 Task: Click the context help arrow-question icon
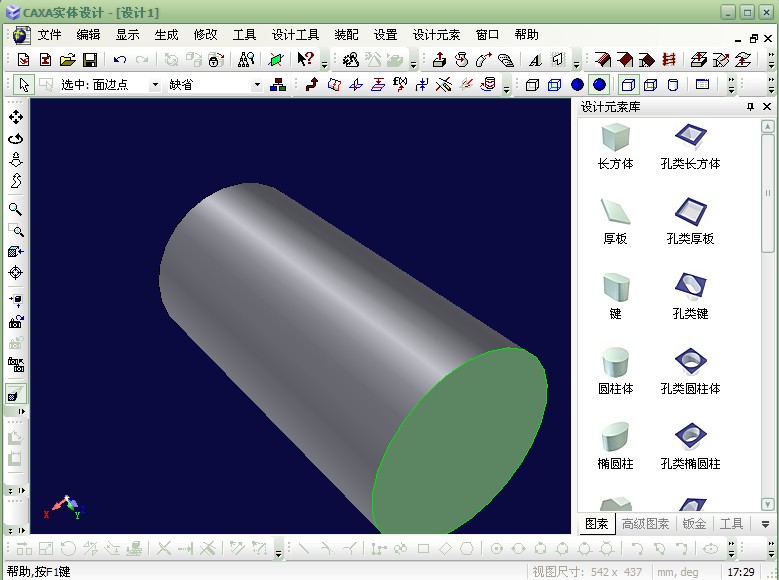(305, 60)
